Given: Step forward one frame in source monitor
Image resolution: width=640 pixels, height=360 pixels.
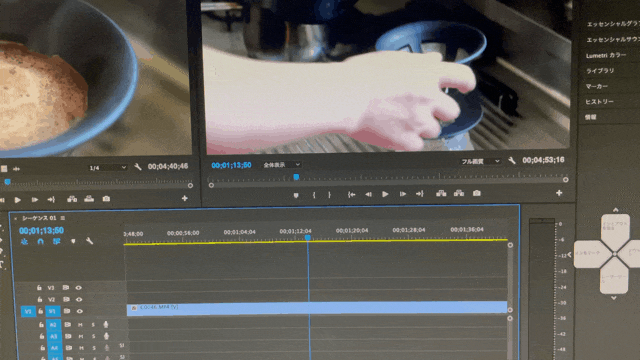Looking at the screenshot, I should point(35,200).
